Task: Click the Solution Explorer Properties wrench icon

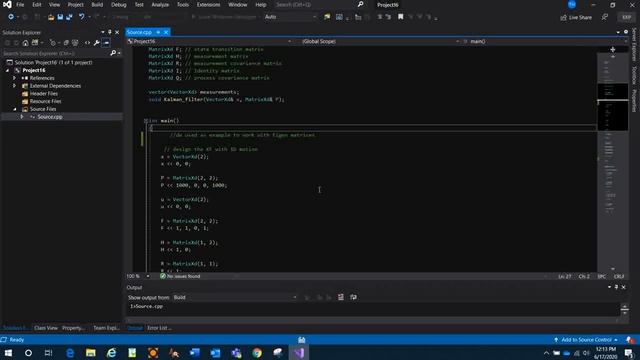Action: [x=97, y=43]
